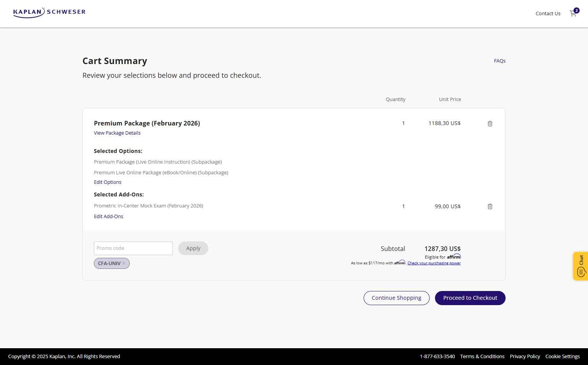Proceed to Checkout
Viewport: 588px width, 365px height.
(x=470, y=298)
